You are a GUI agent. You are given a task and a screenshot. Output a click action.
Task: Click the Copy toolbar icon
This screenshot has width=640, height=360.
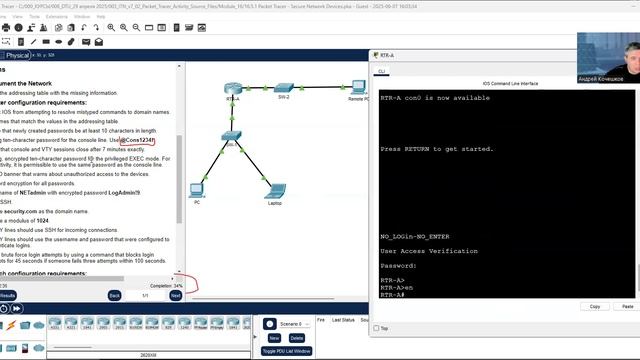58,28
